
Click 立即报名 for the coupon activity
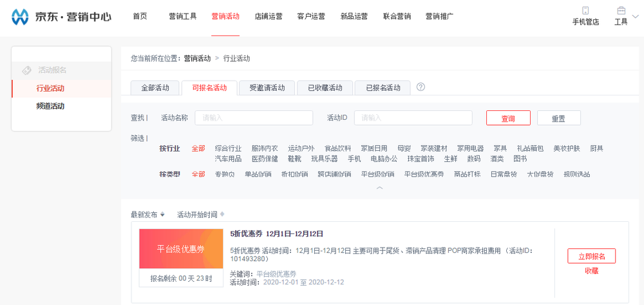click(x=591, y=256)
